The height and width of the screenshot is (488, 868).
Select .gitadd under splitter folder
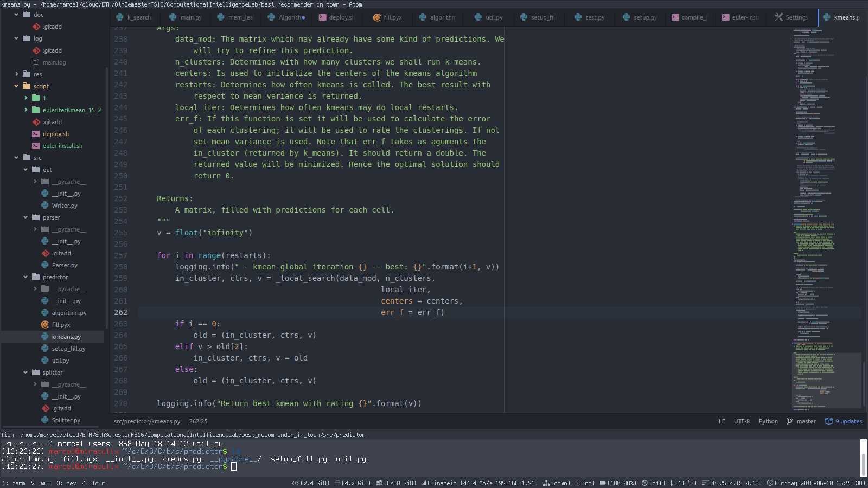(x=61, y=408)
